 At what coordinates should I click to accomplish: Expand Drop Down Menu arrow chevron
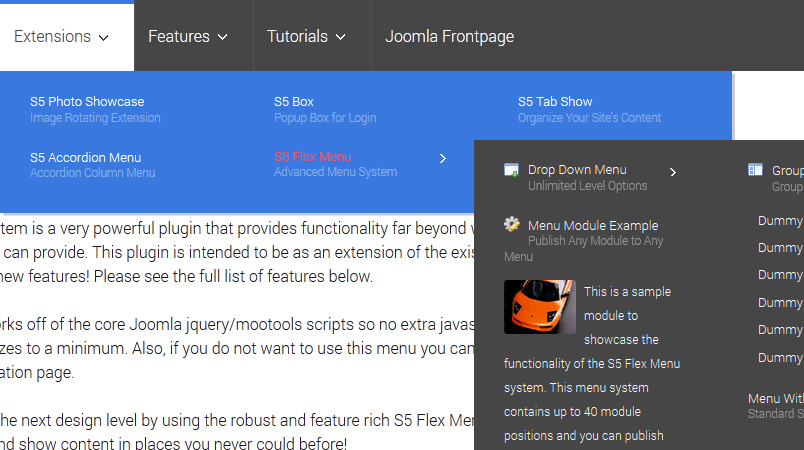[x=673, y=172]
